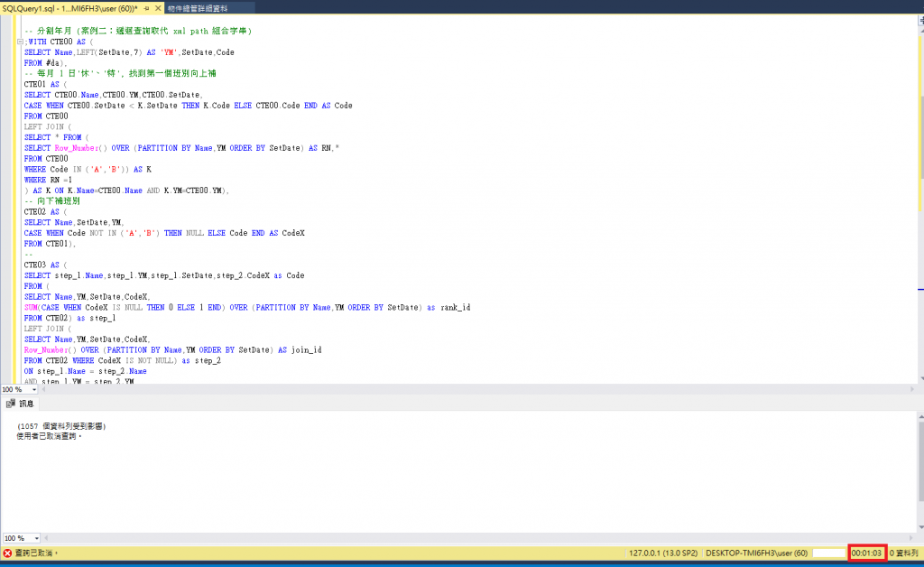Open the 物件總管詳細資料 tab

[198, 8]
